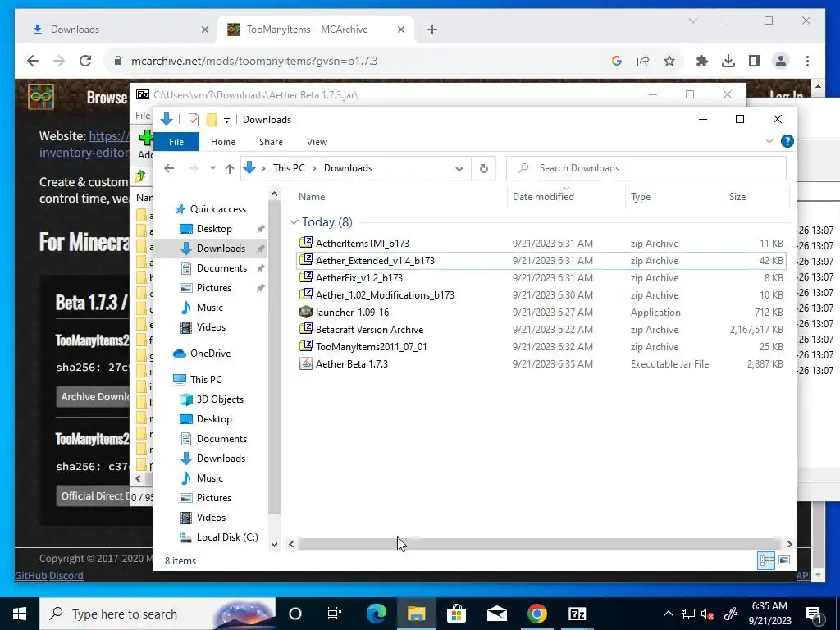Open Local Disk (C:) in navigation pane
The height and width of the screenshot is (630, 840).
227,537
